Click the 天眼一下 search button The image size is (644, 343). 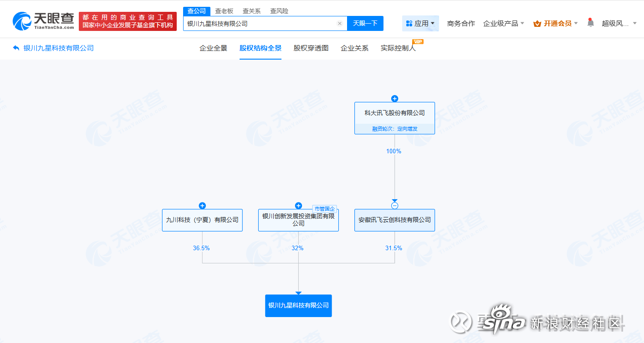(365, 23)
